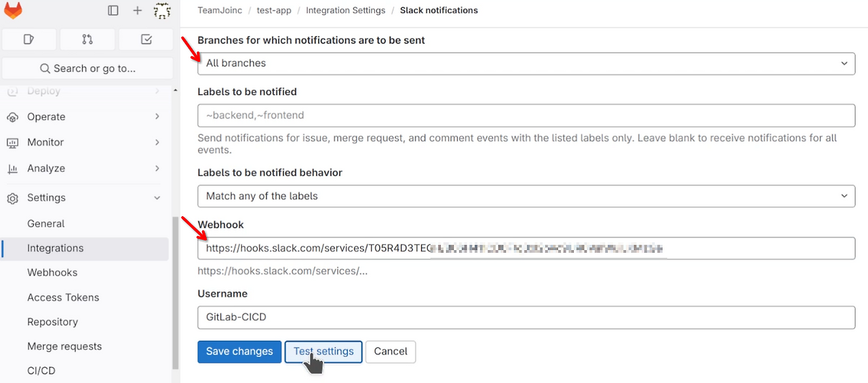Click the Search or go to field
Viewport: 868px width, 383px height.
pyautogui.click(x=87, y=68)
